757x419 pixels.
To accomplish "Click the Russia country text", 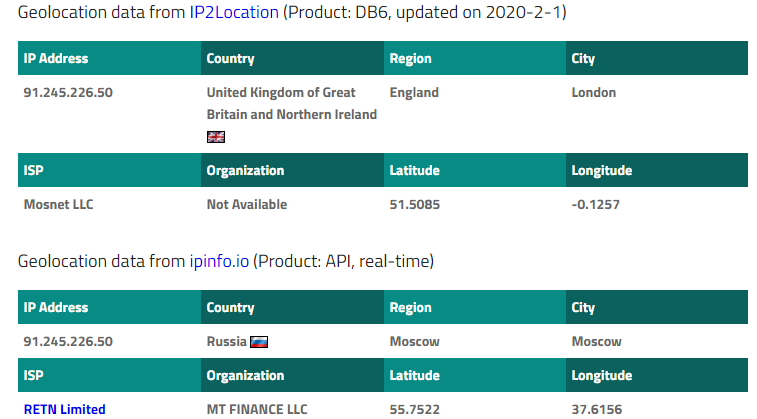I will pyautogui.click(x=226, y=341).
